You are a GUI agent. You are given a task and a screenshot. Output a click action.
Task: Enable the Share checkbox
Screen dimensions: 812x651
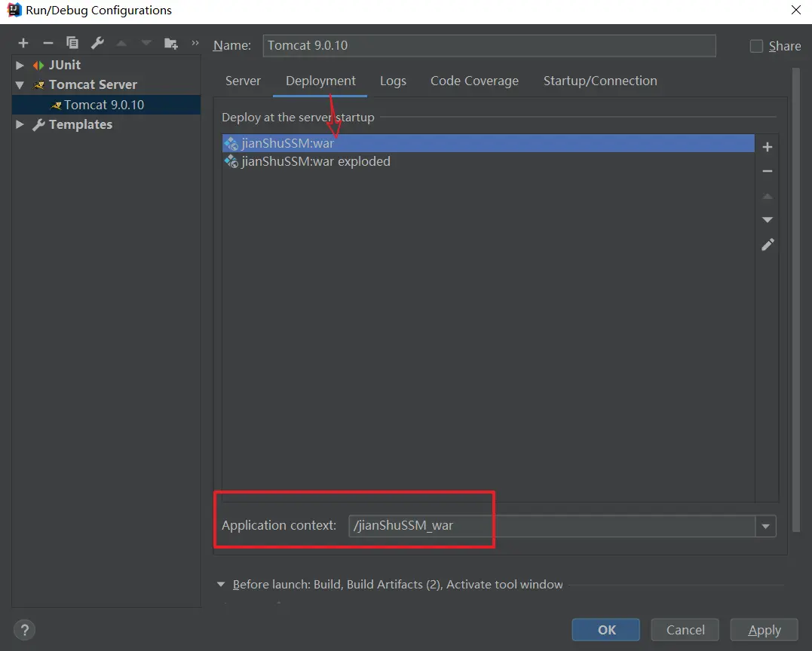pyautogui.click(x=757, y=46)
